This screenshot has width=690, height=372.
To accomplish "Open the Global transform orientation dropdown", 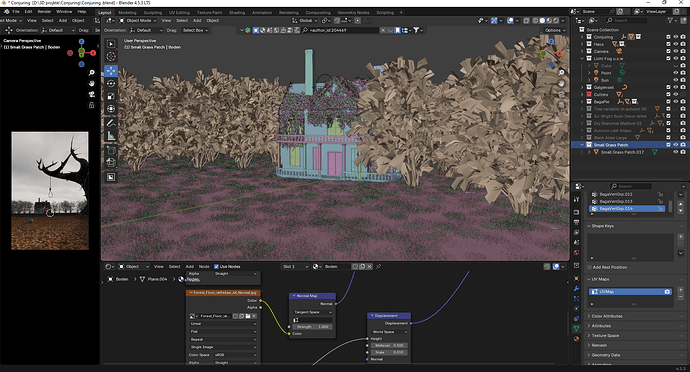I will point(305,20).
